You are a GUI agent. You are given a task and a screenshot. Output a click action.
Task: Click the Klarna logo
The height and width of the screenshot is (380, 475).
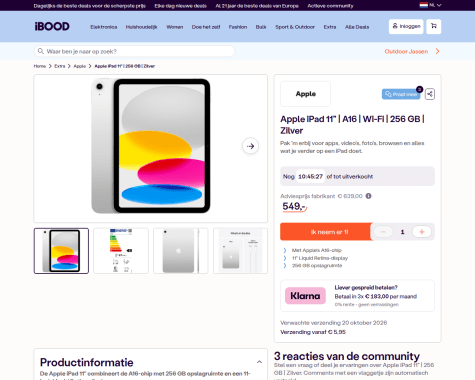pyautogui.click(x=305, y=296)
